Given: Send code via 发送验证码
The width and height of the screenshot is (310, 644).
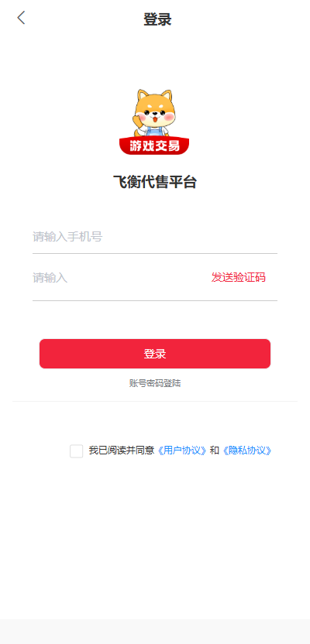Looking at the screenshot, I should (239, 278).
